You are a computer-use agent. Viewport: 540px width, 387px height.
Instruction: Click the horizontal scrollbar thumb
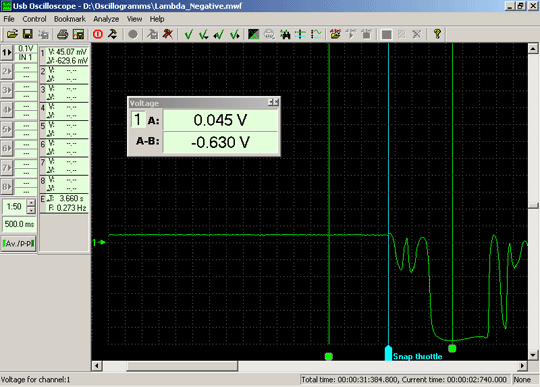point(182,366)
